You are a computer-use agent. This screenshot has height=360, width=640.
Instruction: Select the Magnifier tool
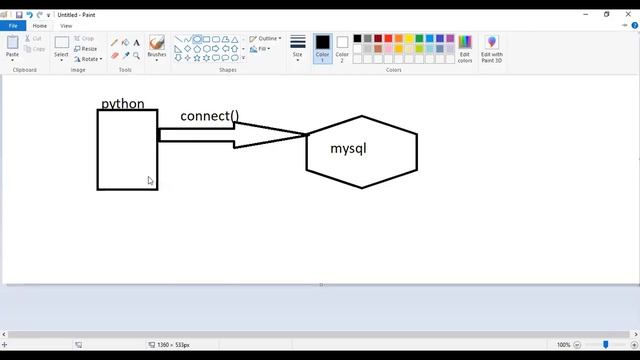(x=136, y=55)
